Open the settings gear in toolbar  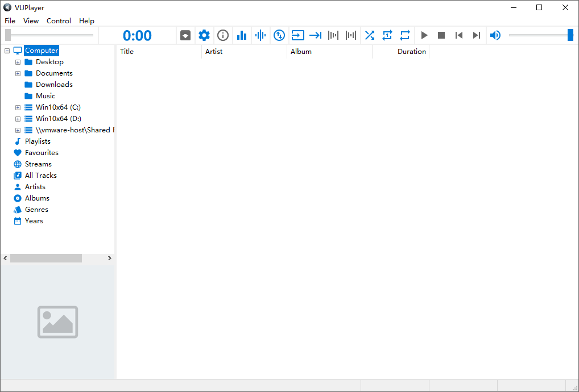[x=204, y=35]
